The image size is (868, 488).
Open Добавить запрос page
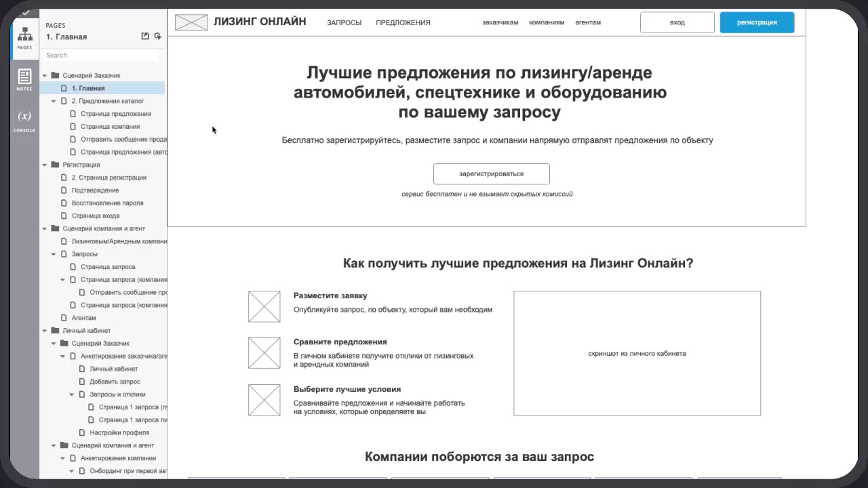pos(115,382)
